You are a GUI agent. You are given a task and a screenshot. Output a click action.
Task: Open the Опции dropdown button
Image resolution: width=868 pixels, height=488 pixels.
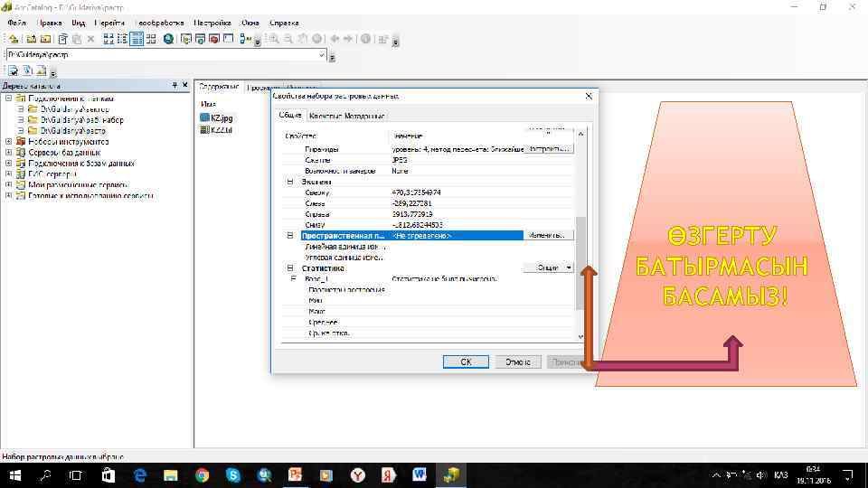click(549, 267)
